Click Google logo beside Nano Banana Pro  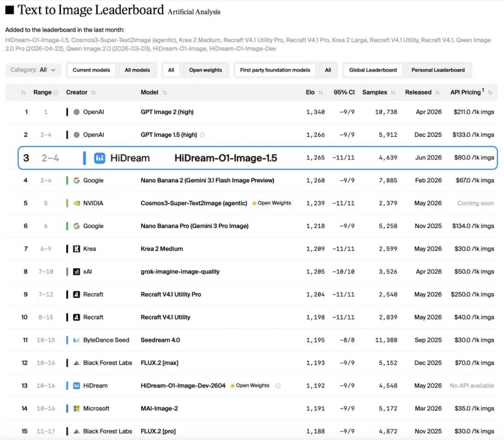point(77,226)
